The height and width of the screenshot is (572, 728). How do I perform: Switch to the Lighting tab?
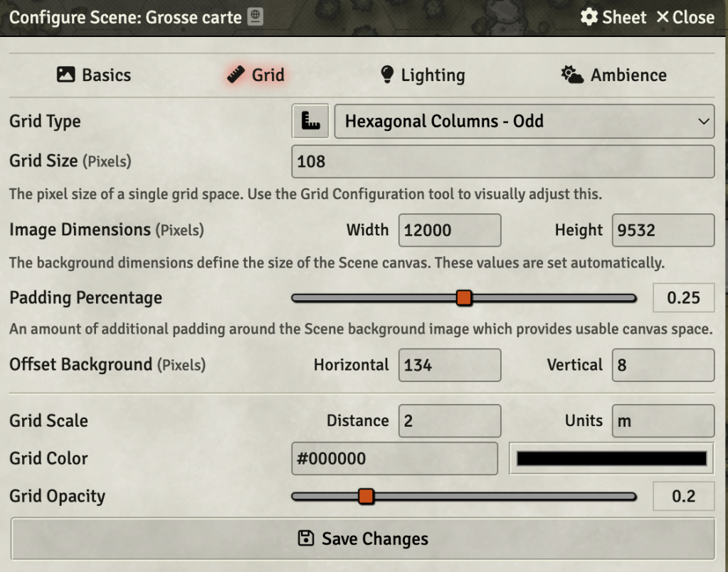[423, 75]
